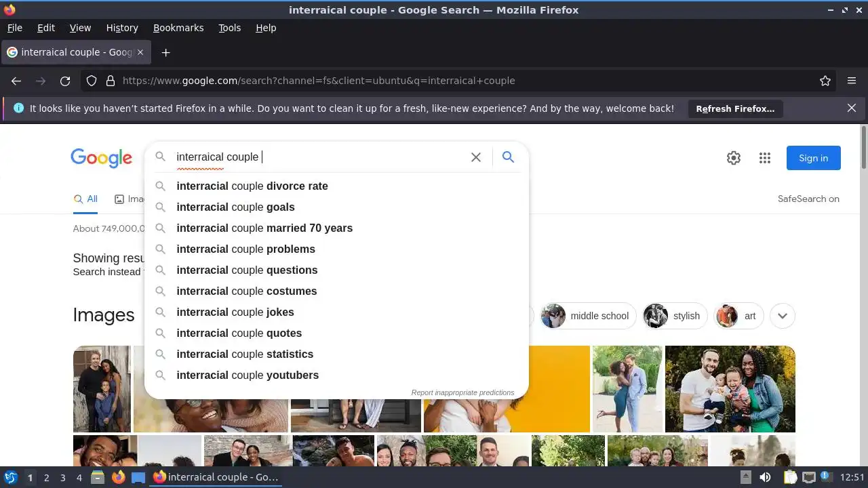This screenshot has width=868, height=488.
Task: Click into the Google search input field
Action: (x=319, y=157)
